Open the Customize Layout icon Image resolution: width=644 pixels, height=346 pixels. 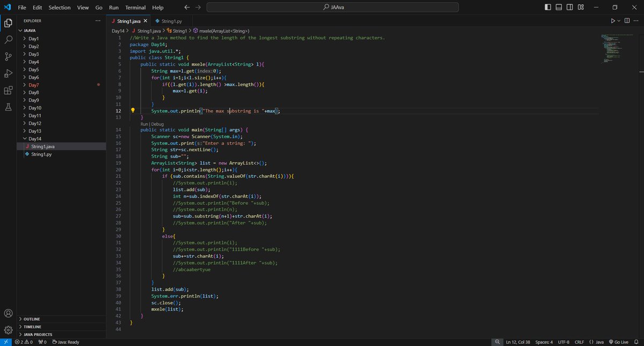point(581,8)
